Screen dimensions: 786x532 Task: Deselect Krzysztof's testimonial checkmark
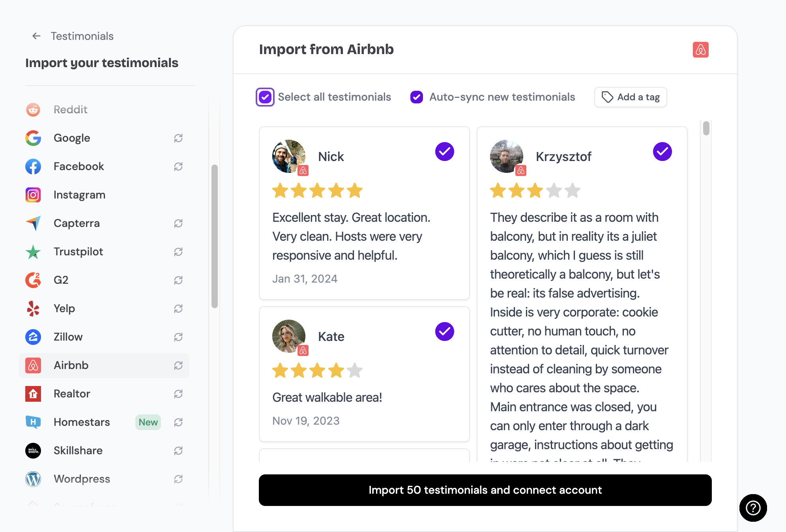coord(662,152)
